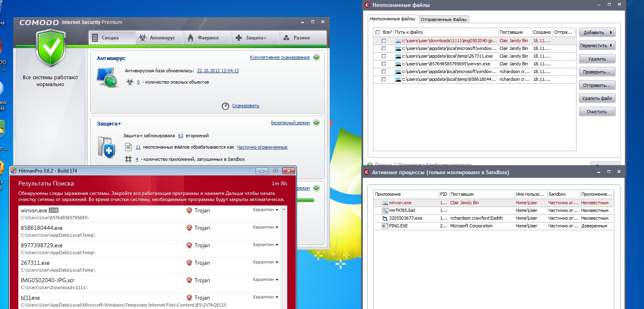This screenshot has height=309, width=644.
Task: Click the Проверить... button
Action: click(597, 72)
